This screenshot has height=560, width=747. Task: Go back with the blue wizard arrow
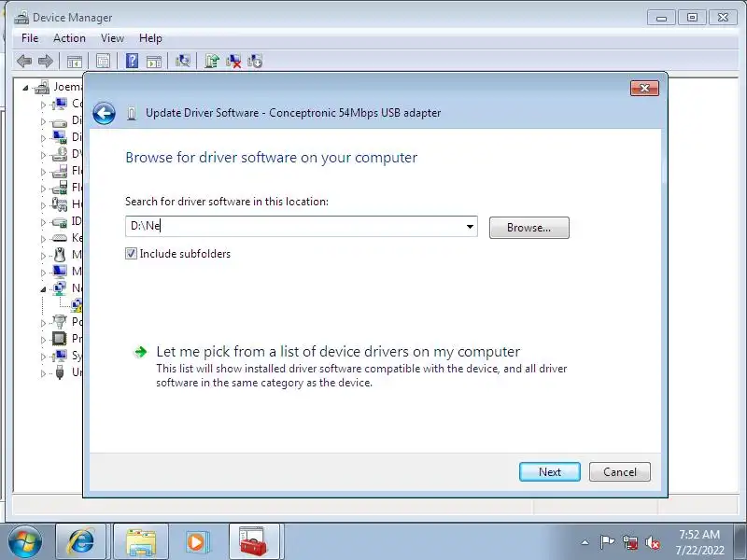104,113
